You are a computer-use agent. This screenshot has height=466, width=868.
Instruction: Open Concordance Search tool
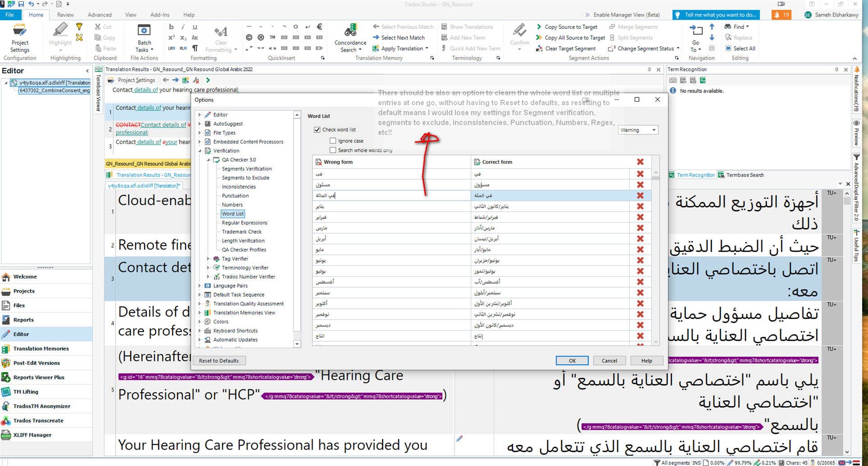pyautogui.click(x=351, y=39)
